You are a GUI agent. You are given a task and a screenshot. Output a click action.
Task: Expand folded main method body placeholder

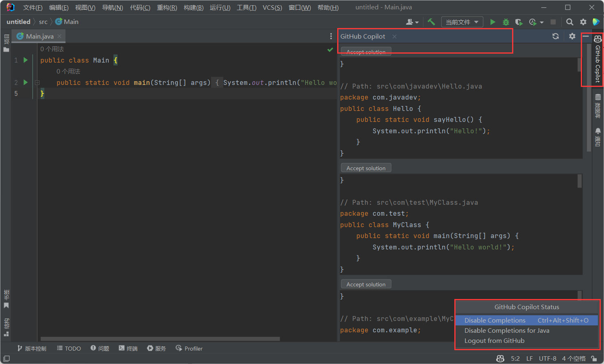pos(217,82)
